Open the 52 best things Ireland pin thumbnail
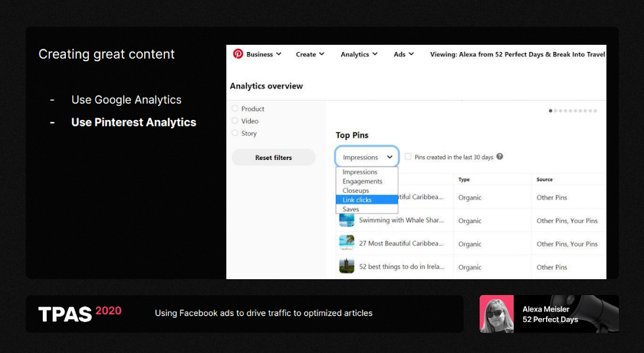Image resolution: width=644 pixels, height=353 pixels. 347,267
